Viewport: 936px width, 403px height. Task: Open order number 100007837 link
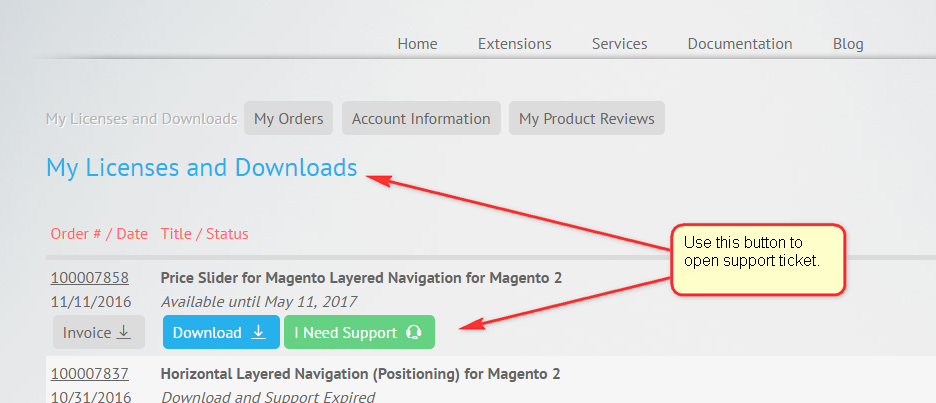coord(90,374)
